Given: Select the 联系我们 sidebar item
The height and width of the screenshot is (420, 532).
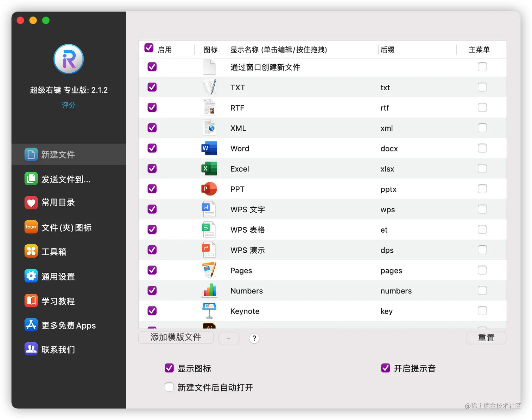Looking at the screenshot, I should click(58, 349).
